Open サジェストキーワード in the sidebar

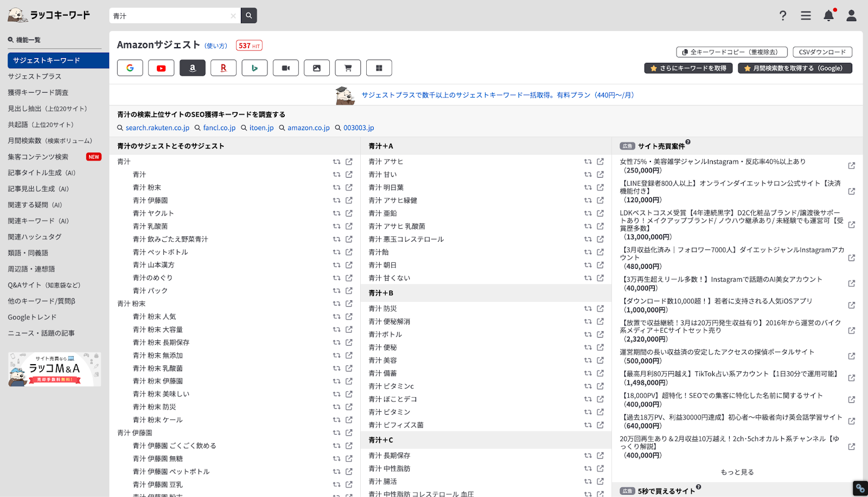(58, 60)
